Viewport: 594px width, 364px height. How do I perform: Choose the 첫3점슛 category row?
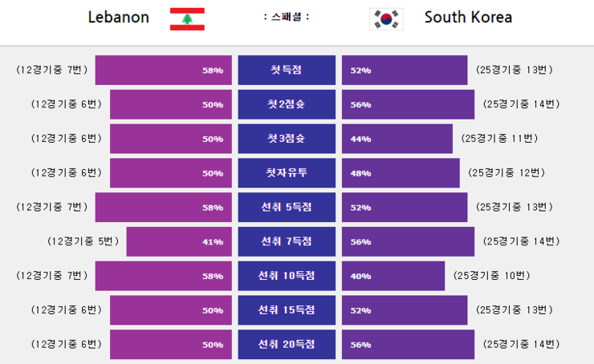(287, 139)
